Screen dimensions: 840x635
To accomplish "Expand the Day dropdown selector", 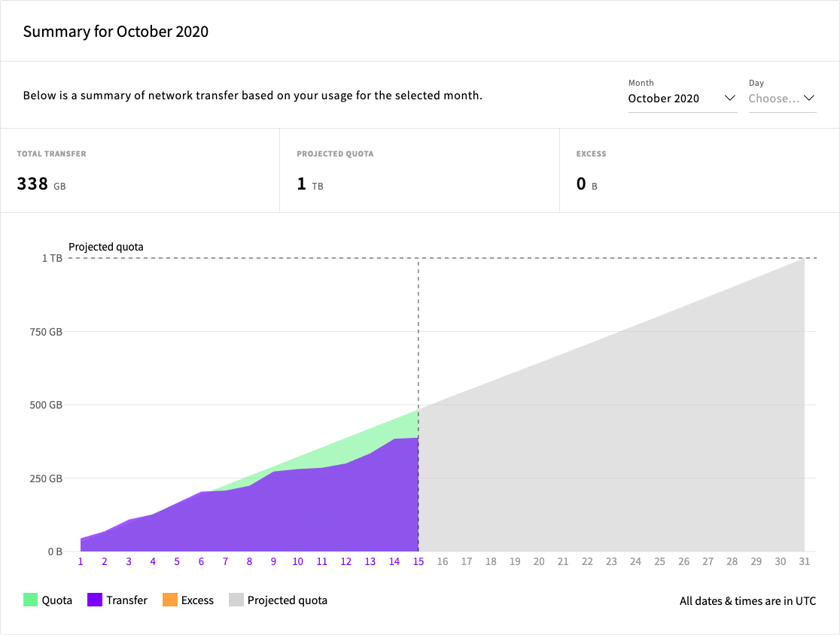I will 781,99.
